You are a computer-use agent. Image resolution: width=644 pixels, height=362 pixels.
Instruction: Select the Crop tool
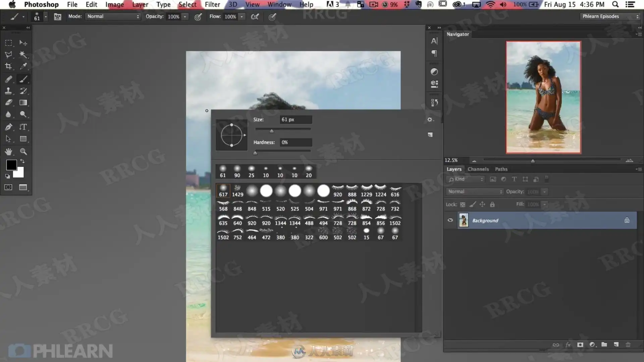[8, 66]
